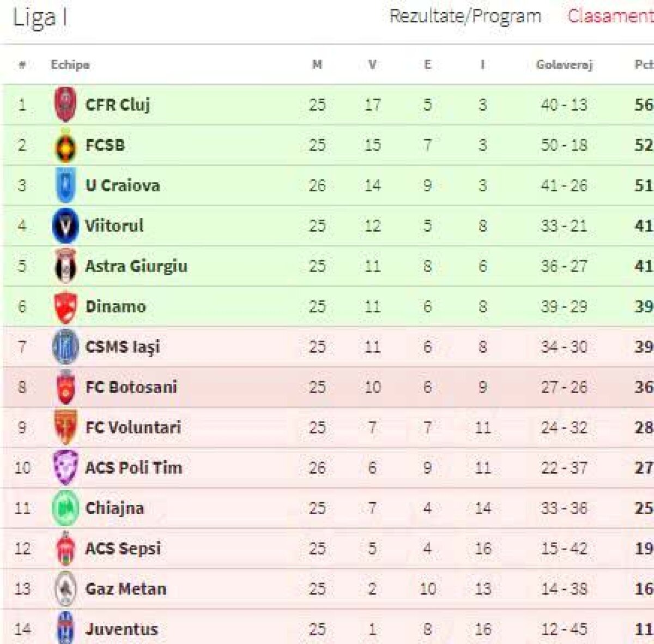Select the ACS Poli Tim purple badge
654x644 pixels.
pyautogui.click(x=65, y=468)
